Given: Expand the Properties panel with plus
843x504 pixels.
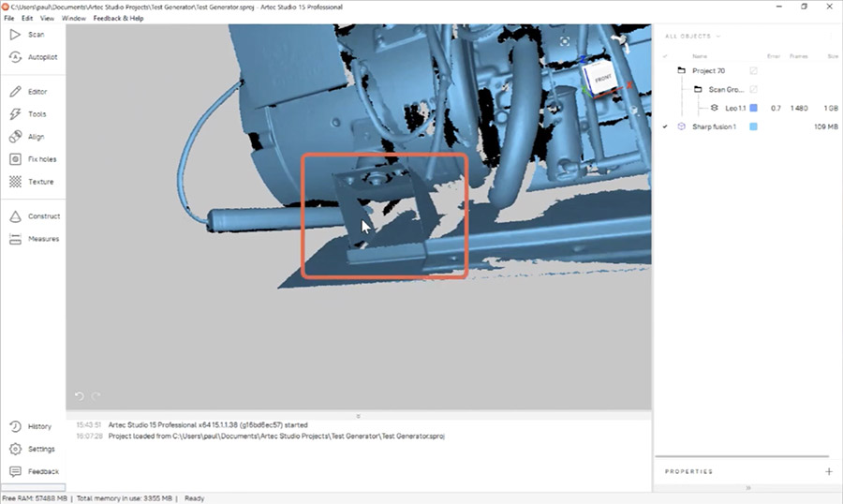Looking at the screenshot, I should [x=828, y=472].
